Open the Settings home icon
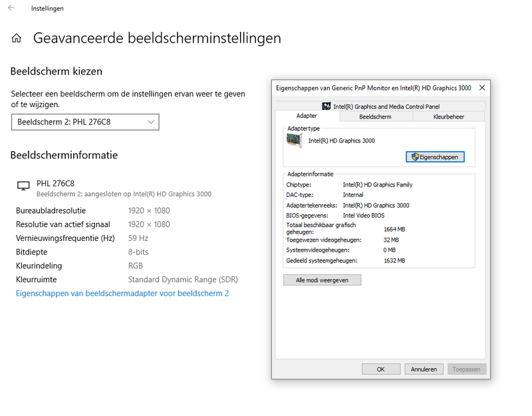This screenshot has width=532, height=416. tap(16, 38)
